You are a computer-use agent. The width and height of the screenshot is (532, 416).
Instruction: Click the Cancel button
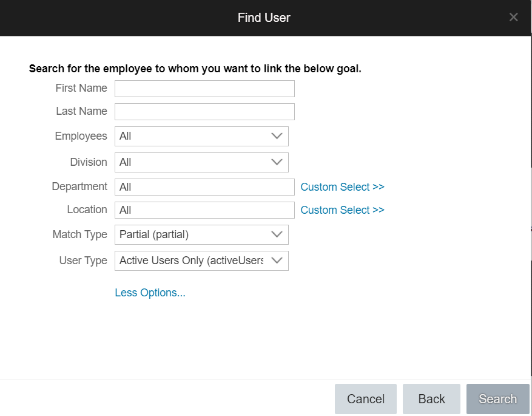366,399
